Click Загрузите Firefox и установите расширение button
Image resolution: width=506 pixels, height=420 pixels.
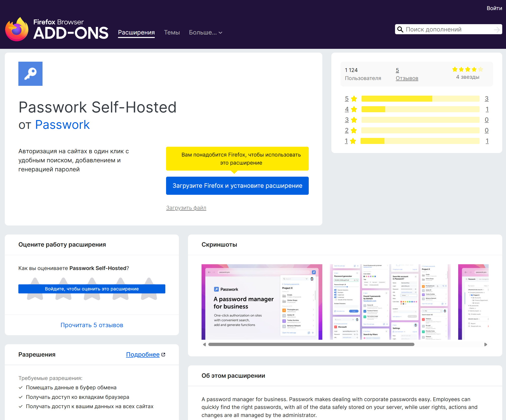237,186
